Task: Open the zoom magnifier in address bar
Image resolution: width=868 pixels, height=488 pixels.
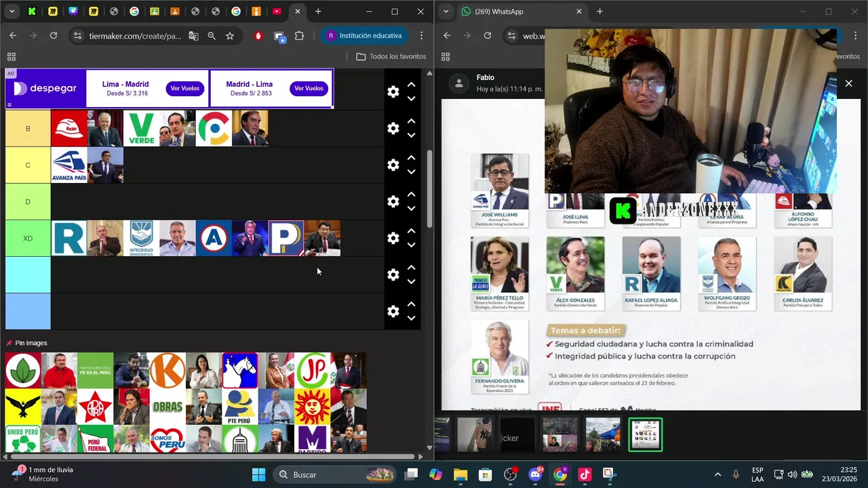Action: (x=212, y=35)
